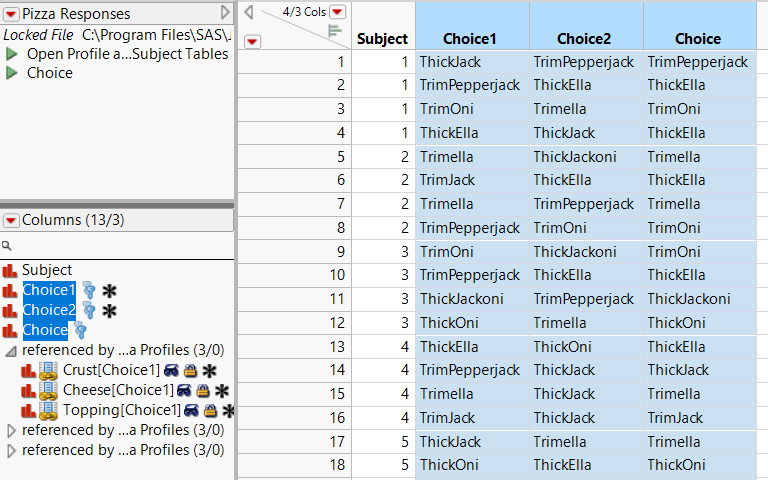
Task: Collapse the table panel with the arrow beside Pizza Responses
Action: 225,12
